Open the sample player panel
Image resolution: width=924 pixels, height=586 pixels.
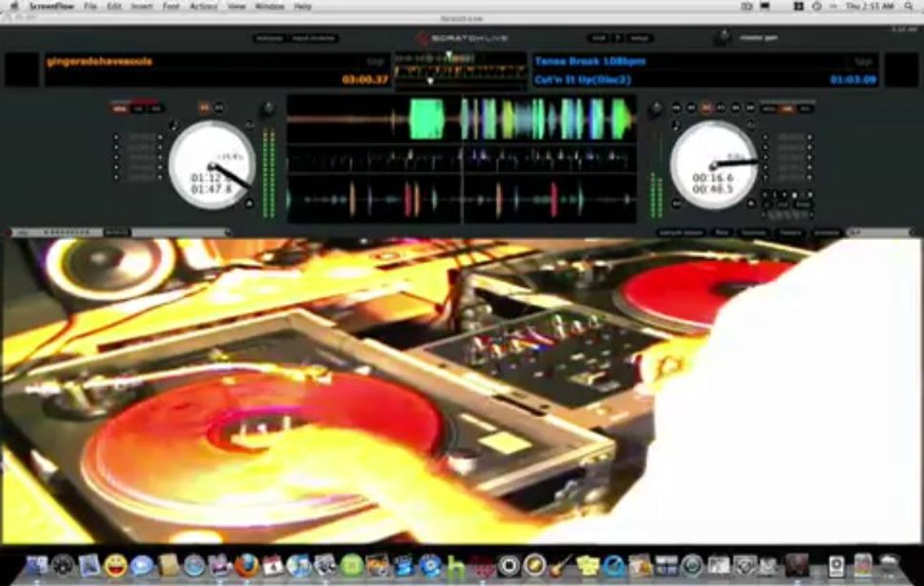(681, 233)
